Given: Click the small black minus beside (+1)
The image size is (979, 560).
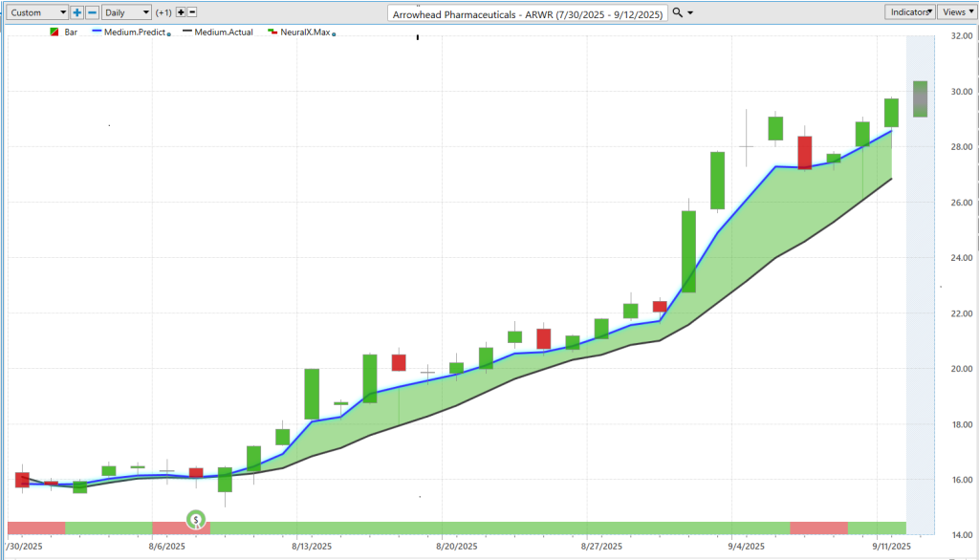Looking at the screenshot, I should point(192,11).
